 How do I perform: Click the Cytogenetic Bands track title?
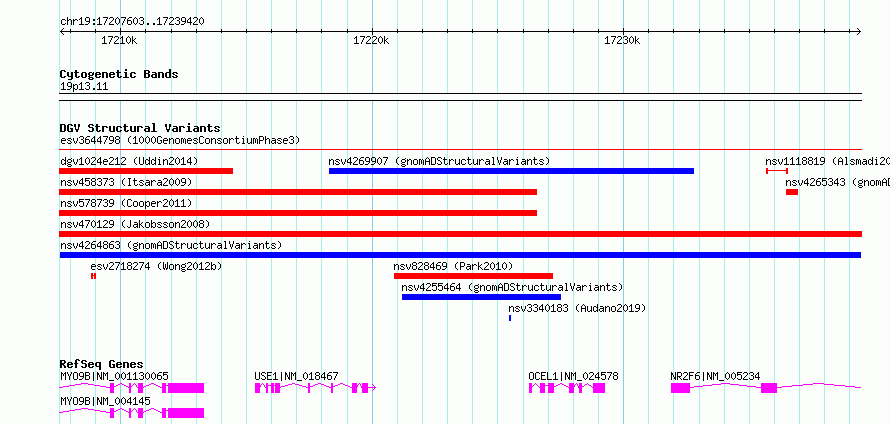pyautogui.click(x=119, y=74)
